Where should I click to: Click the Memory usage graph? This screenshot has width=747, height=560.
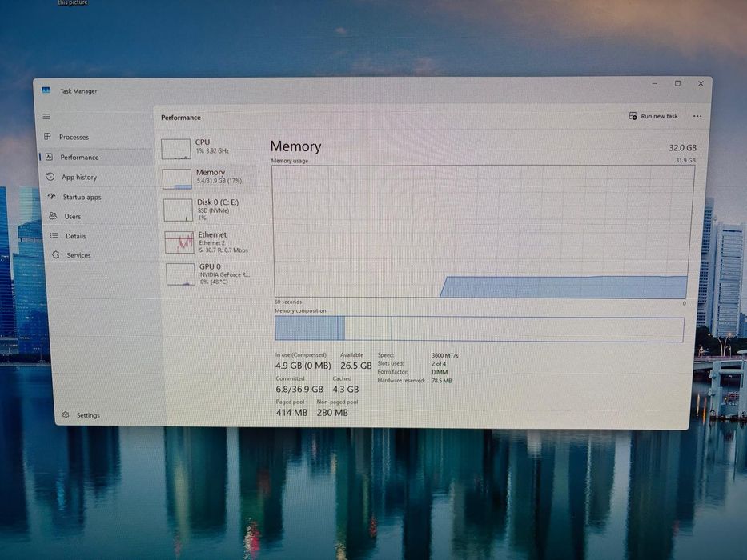click(483, 231)
